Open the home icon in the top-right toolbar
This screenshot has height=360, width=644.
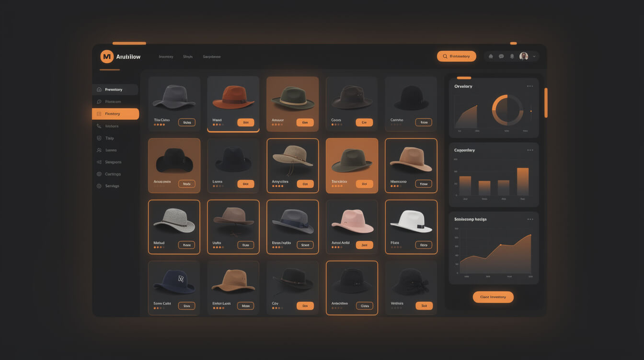pos(491,56)
